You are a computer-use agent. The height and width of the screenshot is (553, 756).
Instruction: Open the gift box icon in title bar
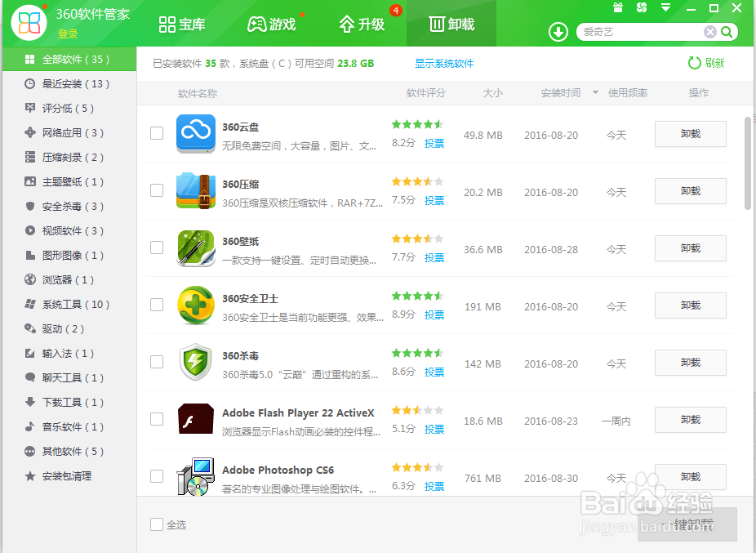coord(618,7)
